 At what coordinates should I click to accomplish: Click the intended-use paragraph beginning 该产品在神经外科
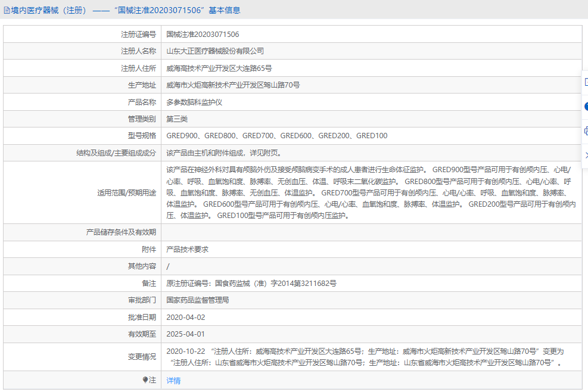point(371,193)
